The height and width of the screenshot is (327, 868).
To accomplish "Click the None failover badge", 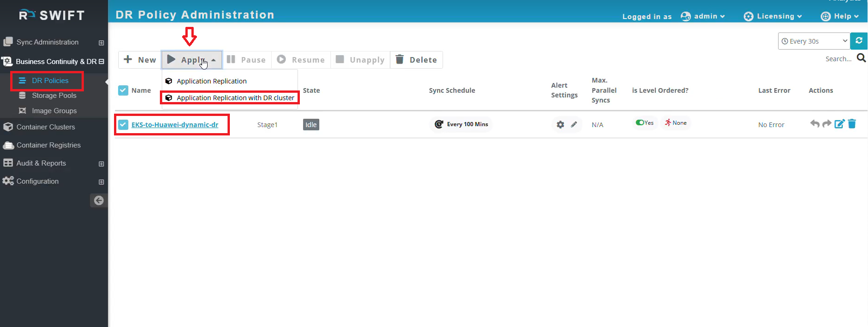I will (x=676, y=123).
